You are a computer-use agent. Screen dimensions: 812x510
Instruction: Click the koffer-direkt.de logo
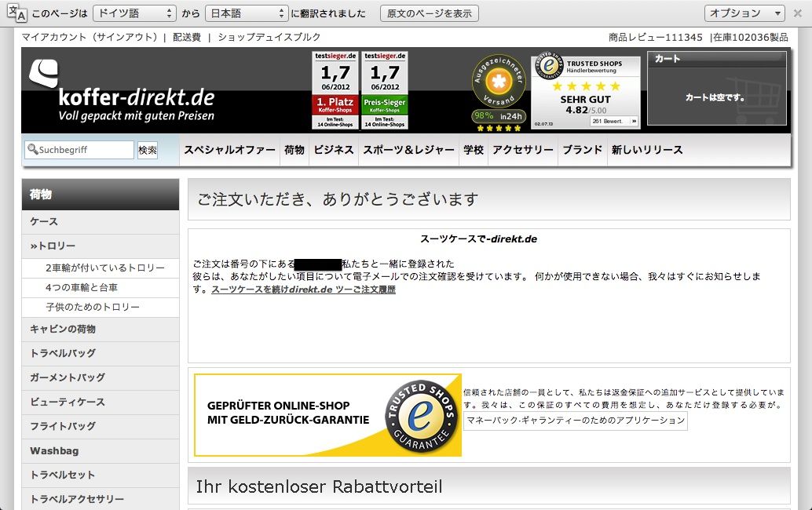coord(123,91)
